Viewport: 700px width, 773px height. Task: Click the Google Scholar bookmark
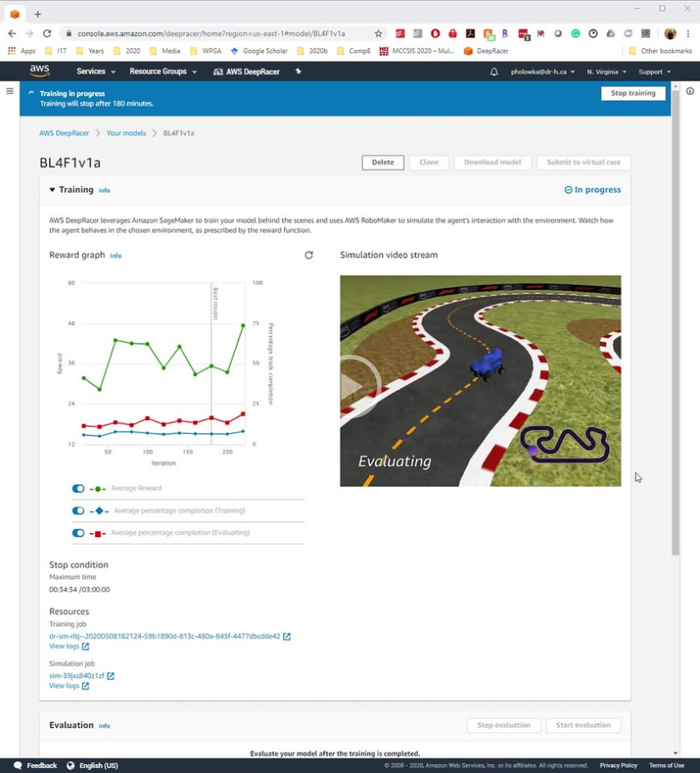click(x=259, y=51)
